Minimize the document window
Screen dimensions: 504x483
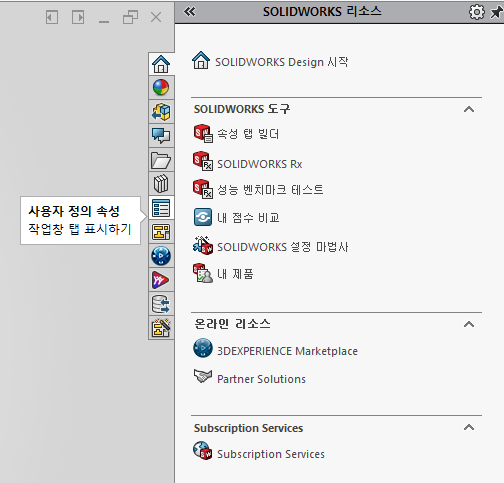click(x=104, y=22)
